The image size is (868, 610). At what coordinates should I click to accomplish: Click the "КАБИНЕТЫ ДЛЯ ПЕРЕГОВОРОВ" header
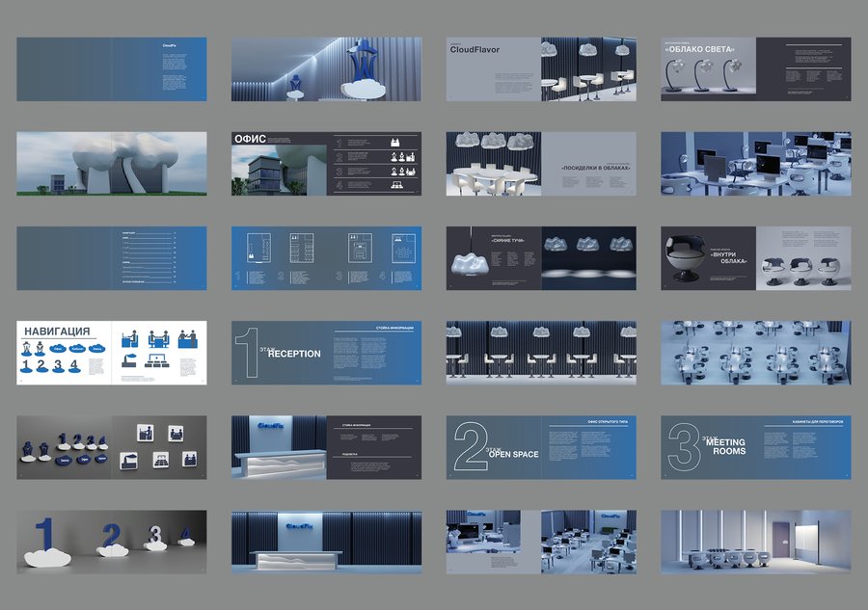click(x=818, y=422)
